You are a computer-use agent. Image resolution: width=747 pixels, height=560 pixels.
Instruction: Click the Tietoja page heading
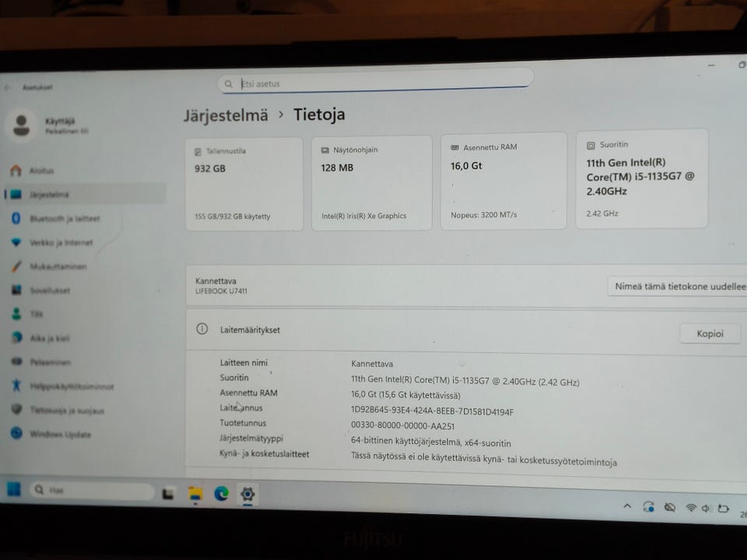tap(319, 115)
